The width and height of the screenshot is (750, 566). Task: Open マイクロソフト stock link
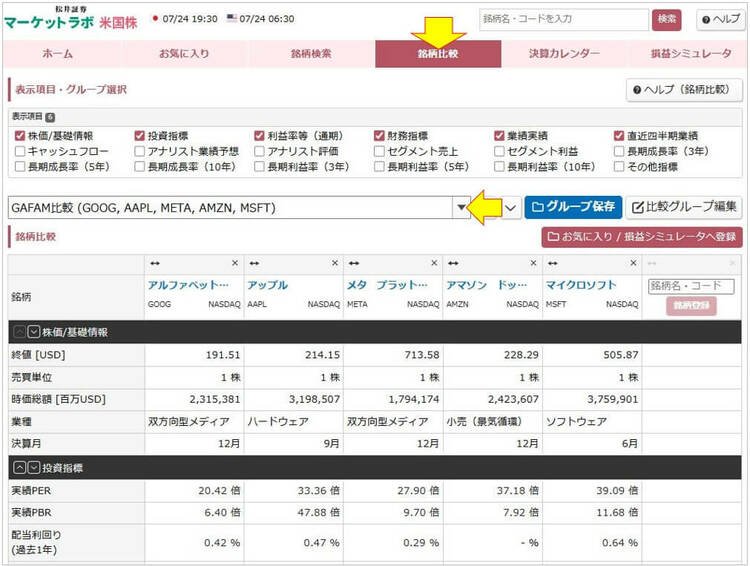click(581, 285)
